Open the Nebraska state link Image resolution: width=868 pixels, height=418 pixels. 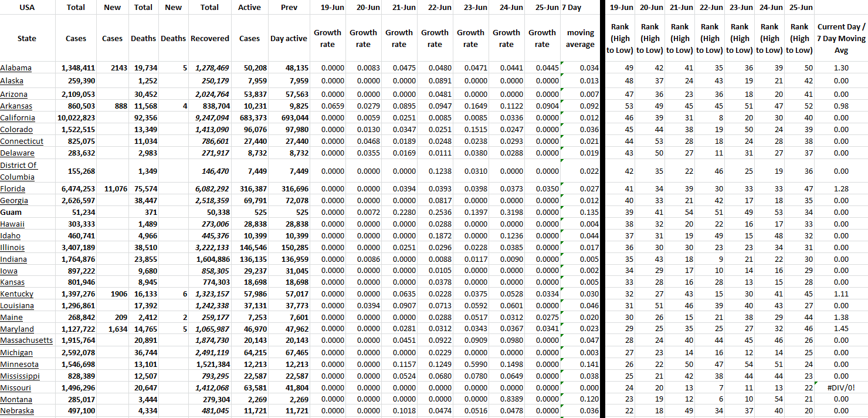pyautogui.click(x=17, y=411)
